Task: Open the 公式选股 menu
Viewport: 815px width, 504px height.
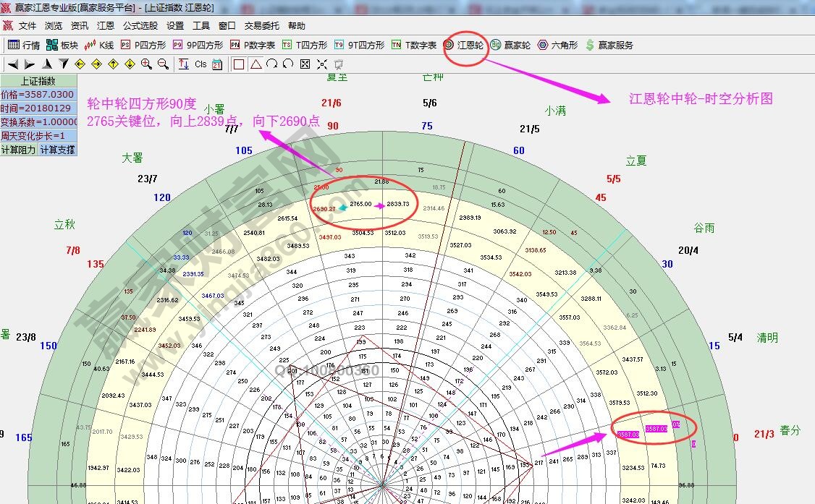Action: tap(141, 25)
